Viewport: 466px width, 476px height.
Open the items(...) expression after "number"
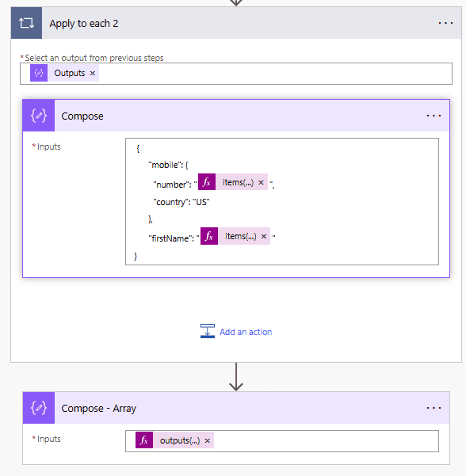[238, 182]
